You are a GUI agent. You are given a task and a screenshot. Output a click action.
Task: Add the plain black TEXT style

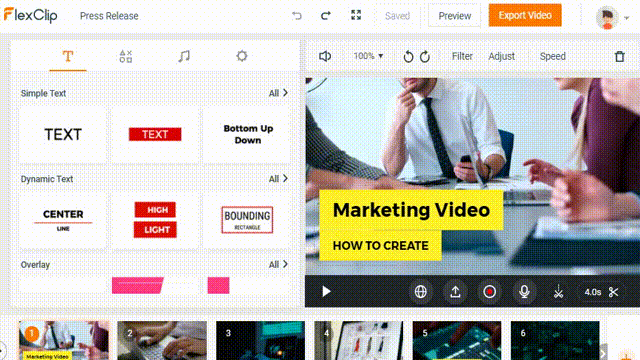[x=63, y=135]
